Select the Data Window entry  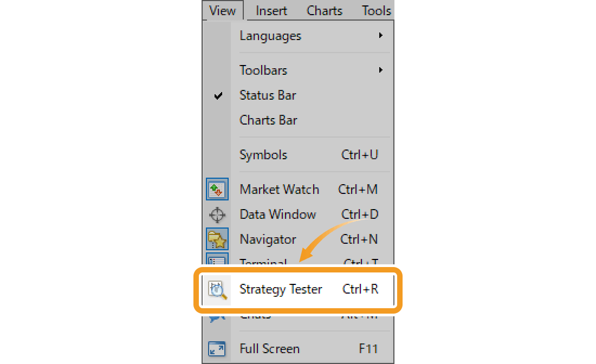coord(278,214)
